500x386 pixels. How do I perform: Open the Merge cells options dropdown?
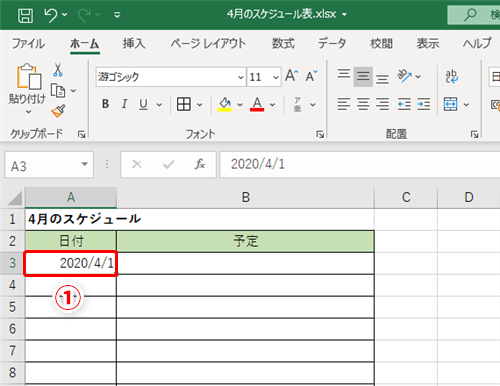coord(466,105)
